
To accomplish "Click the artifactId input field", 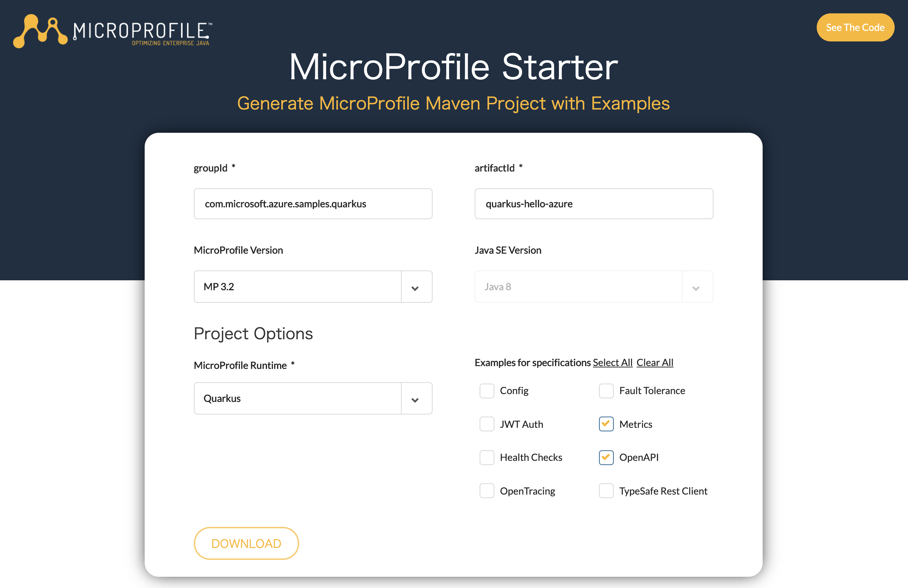I will (594, 203).
